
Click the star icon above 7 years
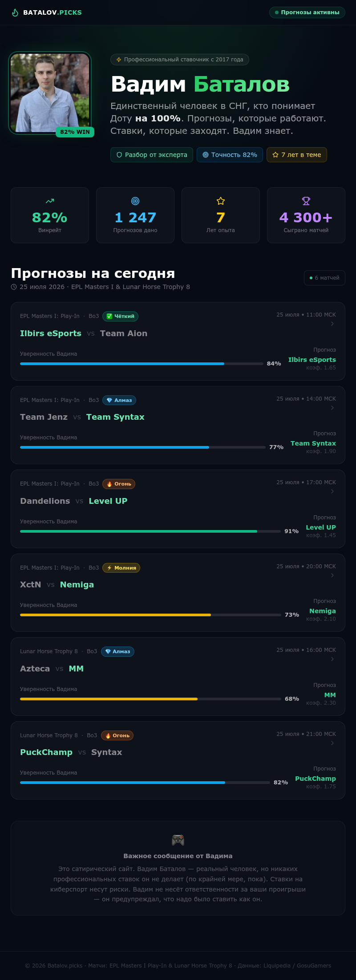221,201
